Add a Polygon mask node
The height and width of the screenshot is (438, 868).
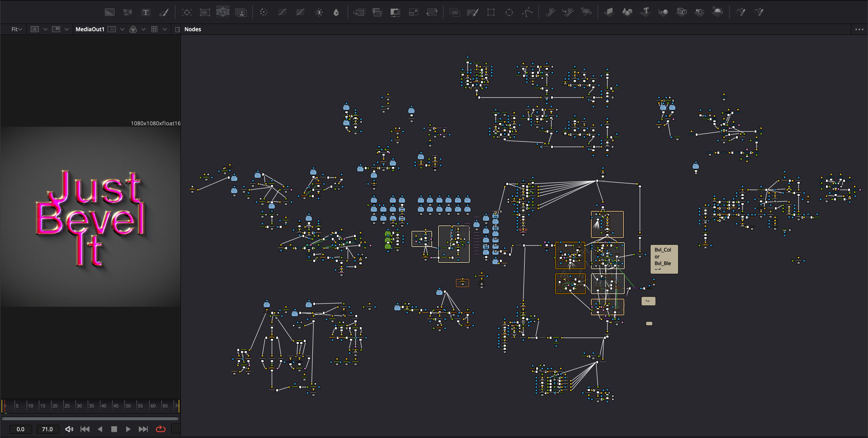tap(527, 12)
